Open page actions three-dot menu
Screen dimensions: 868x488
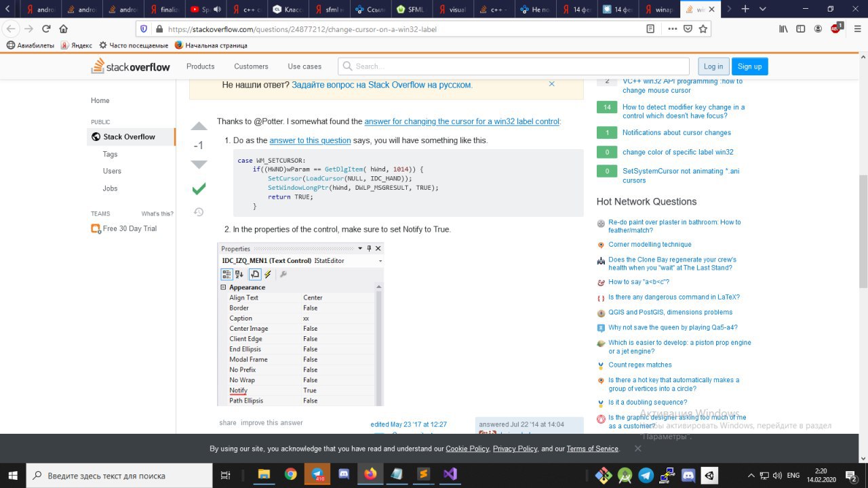673,29
